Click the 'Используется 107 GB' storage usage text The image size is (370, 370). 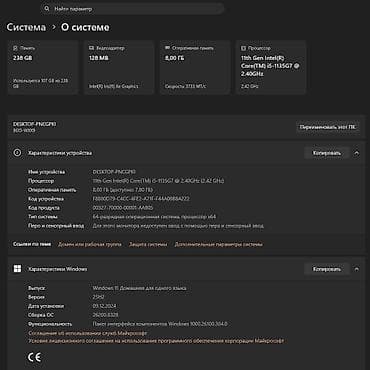tap(41, 83)
